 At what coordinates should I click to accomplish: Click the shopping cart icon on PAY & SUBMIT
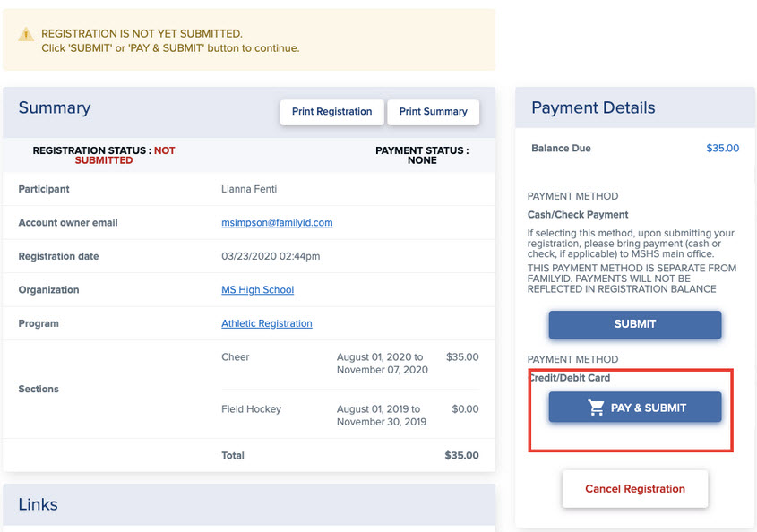594,407
